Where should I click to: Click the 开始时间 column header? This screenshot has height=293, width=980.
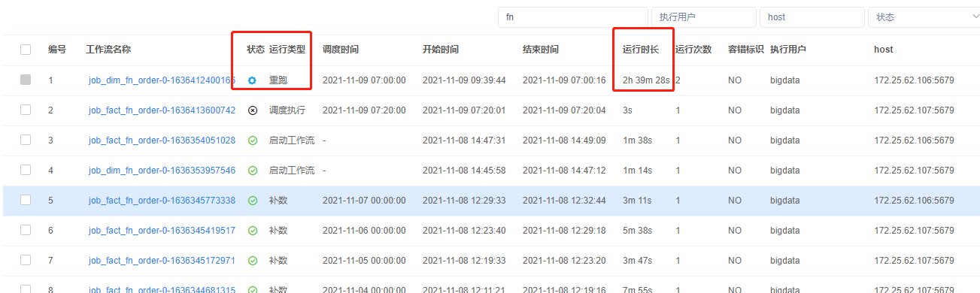(441, 50)
